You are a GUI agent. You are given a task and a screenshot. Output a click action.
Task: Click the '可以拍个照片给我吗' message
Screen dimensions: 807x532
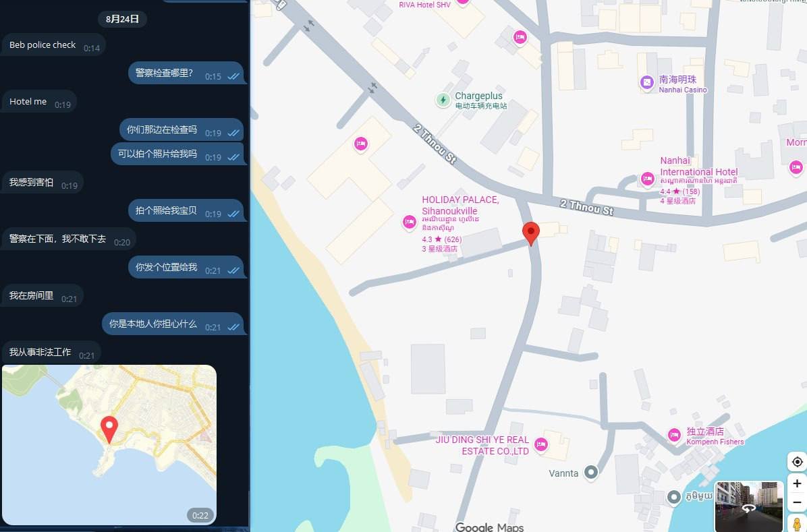click(177, 154)
